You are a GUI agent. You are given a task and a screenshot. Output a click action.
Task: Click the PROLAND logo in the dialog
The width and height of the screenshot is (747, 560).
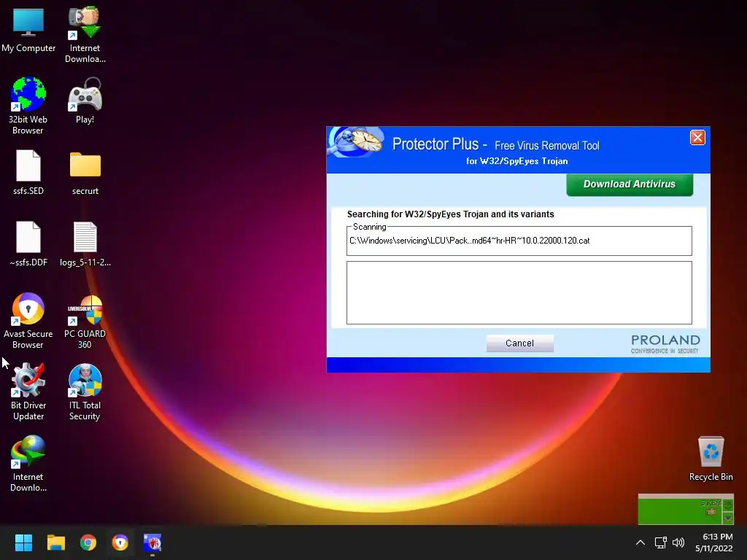click(665, 344)
